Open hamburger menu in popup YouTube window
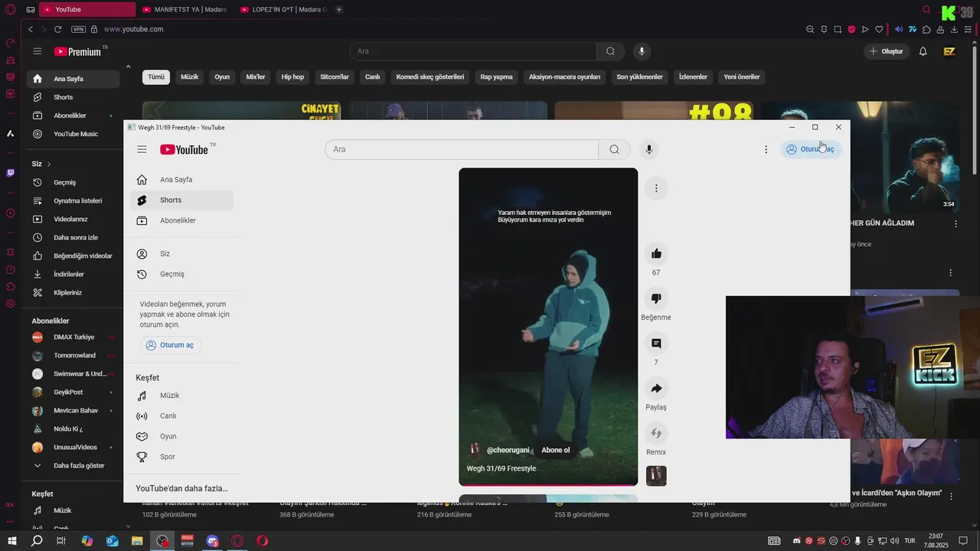The image size is (980, 551). tap(142, 149)
